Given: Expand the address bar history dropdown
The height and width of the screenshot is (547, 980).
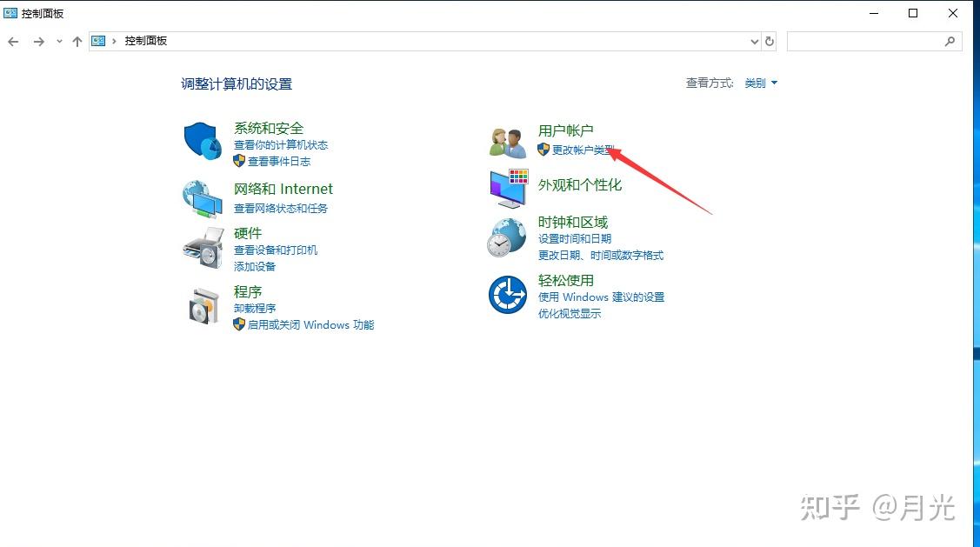Looking at the screenshot, I should coord(754,40).
